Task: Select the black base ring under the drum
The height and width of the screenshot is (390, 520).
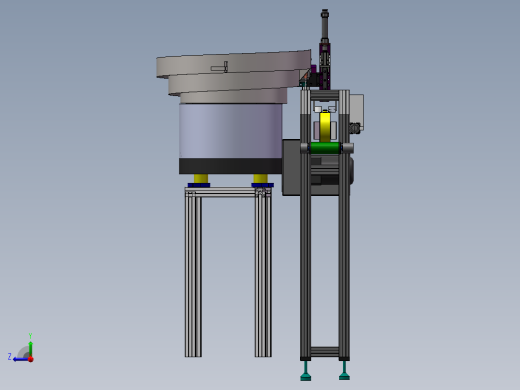Action: [x=231, y=166]
